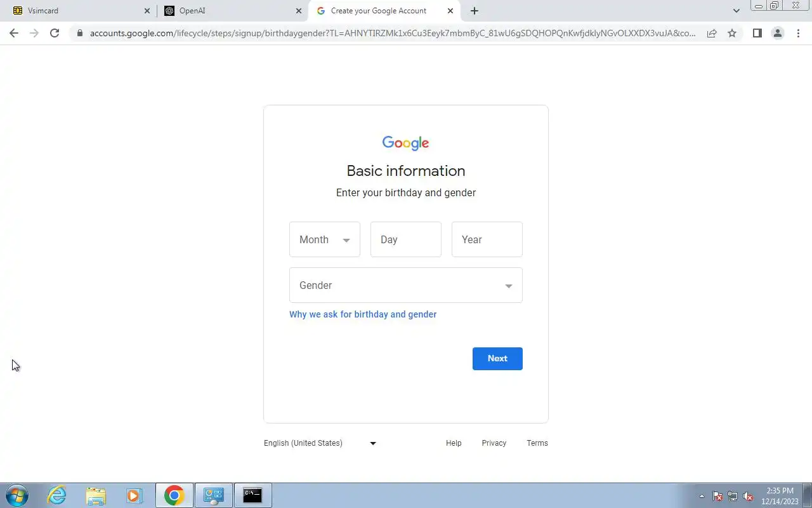Open the Help link
The height and width of the screenshot is (508, 812).
[x=454, y=443]
